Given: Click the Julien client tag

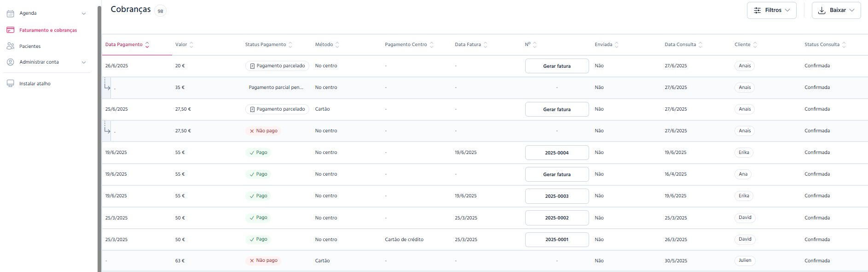Looking at the screenshot, I should [x=745, y=260].
